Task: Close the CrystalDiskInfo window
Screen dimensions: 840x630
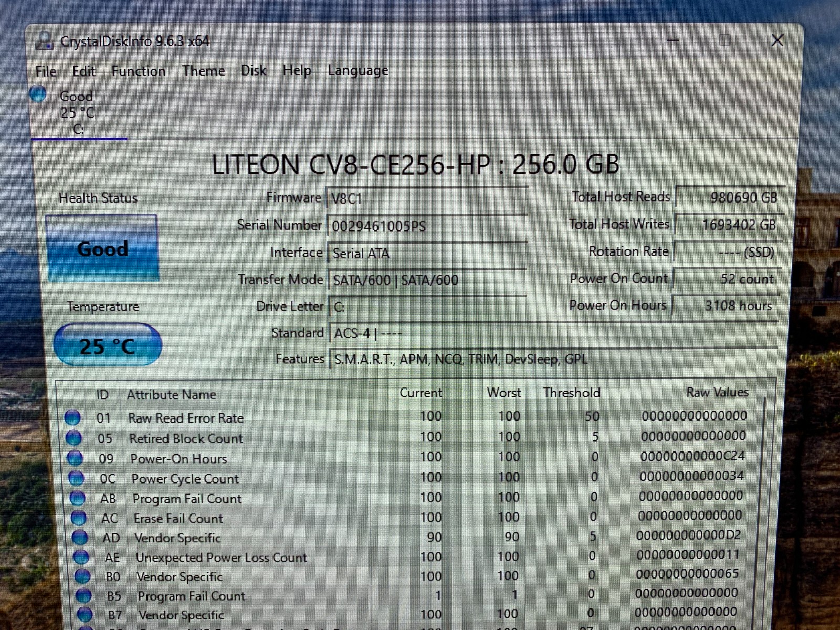Action: click(x=778, y=40)
